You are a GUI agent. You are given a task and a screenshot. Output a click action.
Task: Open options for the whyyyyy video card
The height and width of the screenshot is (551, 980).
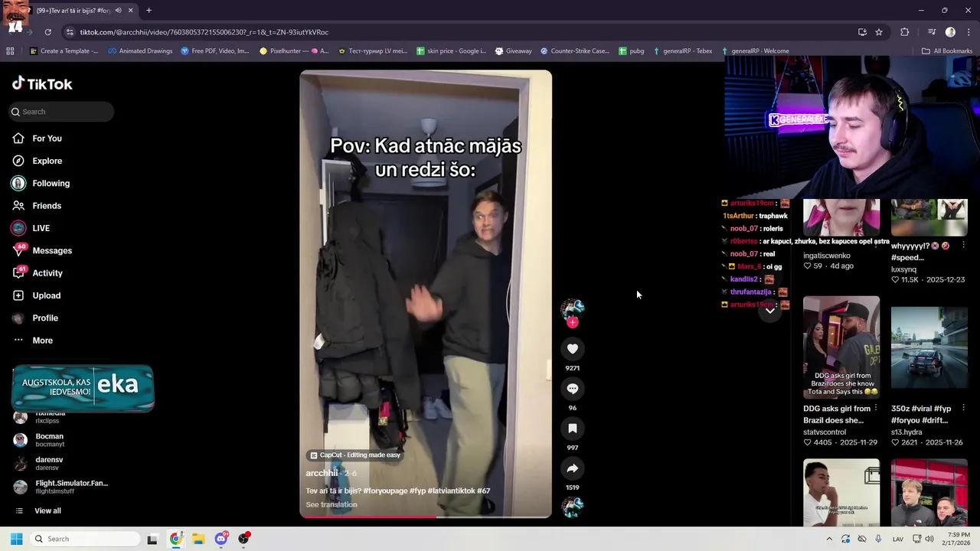(963, 246)
